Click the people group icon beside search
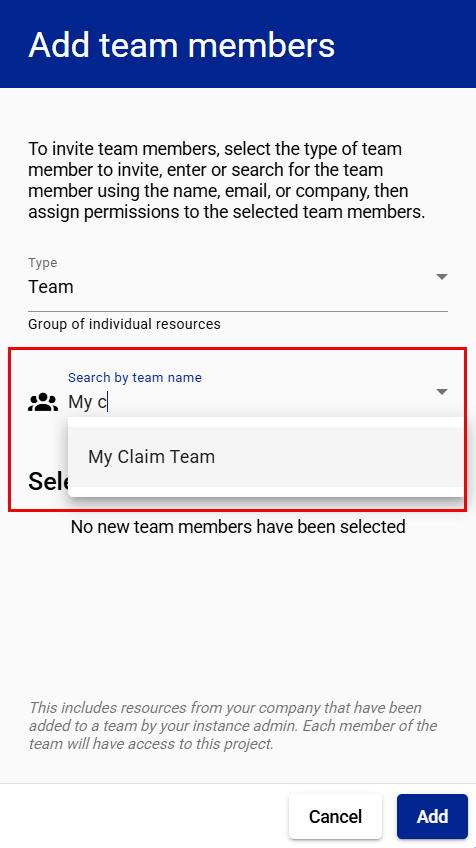This screenshot has width=476, height=848. (43, 402)
